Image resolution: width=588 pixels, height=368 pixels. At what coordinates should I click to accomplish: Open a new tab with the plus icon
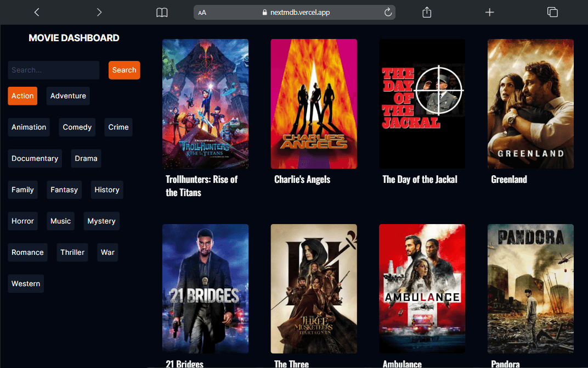point(489,12)
